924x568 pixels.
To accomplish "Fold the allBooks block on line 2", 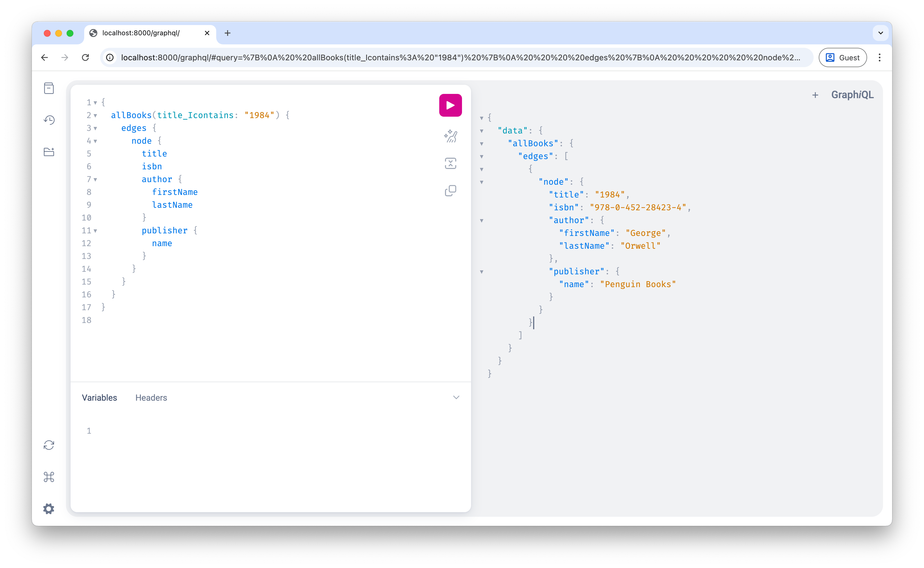I will (95, 115).
